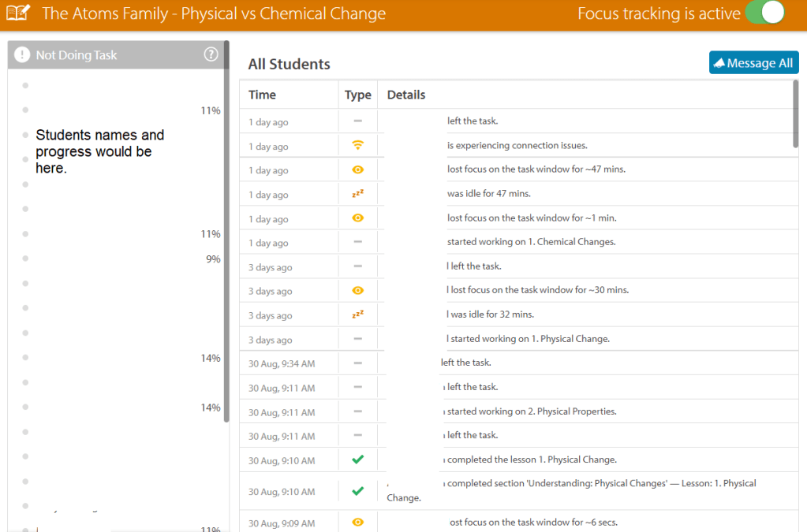The image size is (807, 532).
Task: Select the first student showing 9% progress
Action: (118, 259)
